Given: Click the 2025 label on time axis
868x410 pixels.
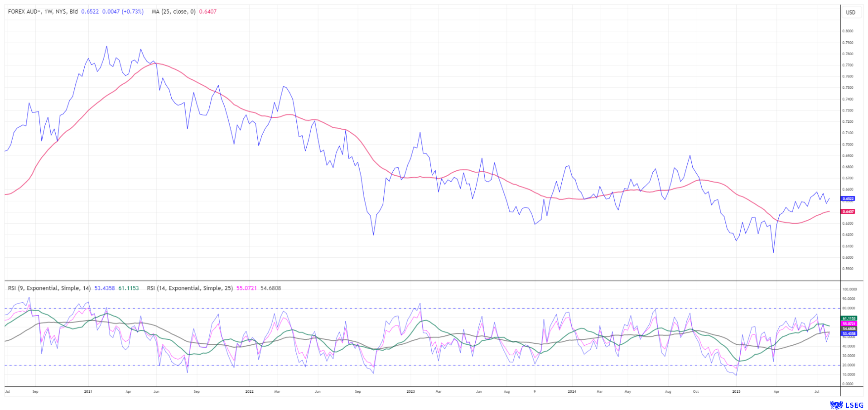Looking at the screenshot, I should [736, 391].
